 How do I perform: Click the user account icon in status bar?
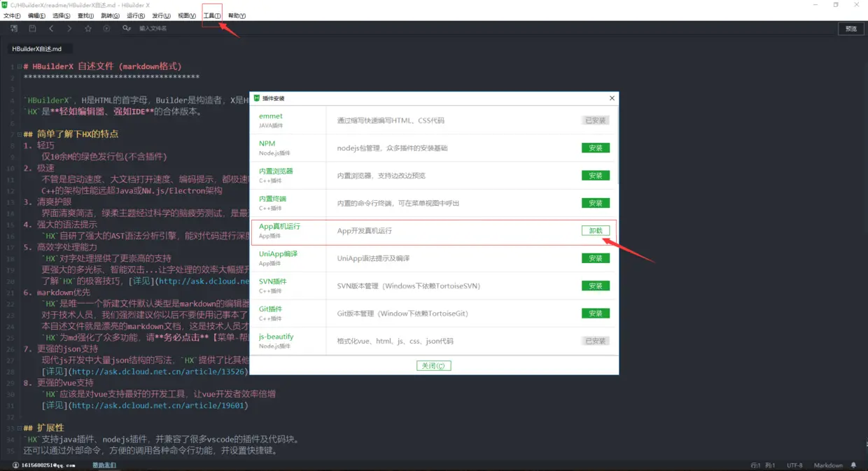[x=15, y=465]
